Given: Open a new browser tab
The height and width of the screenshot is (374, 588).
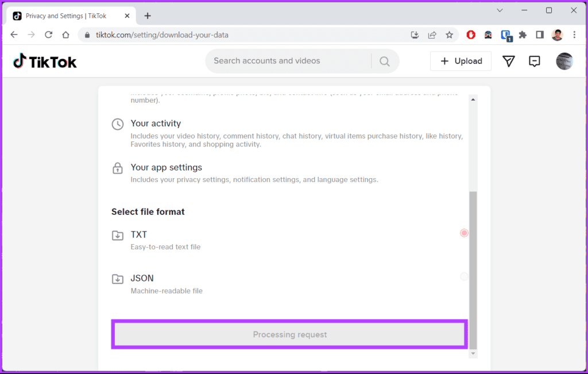Looking at the screenshot, I should coord(148,16).
